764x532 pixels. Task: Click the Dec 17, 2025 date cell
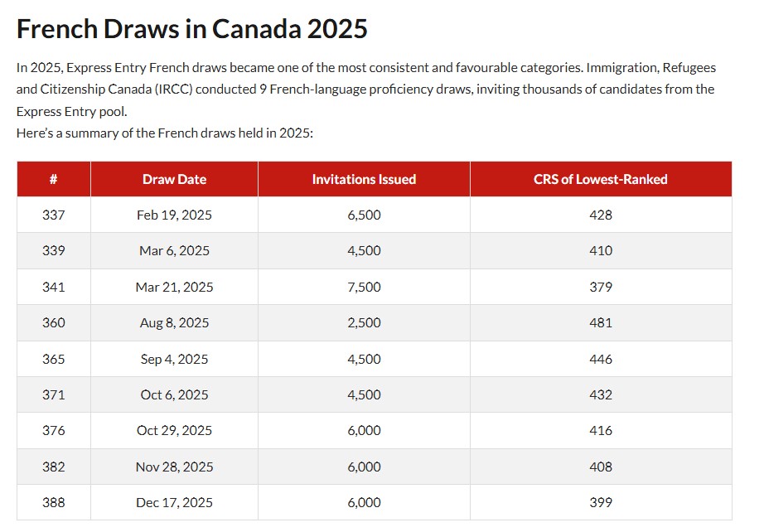pos(174,503)
